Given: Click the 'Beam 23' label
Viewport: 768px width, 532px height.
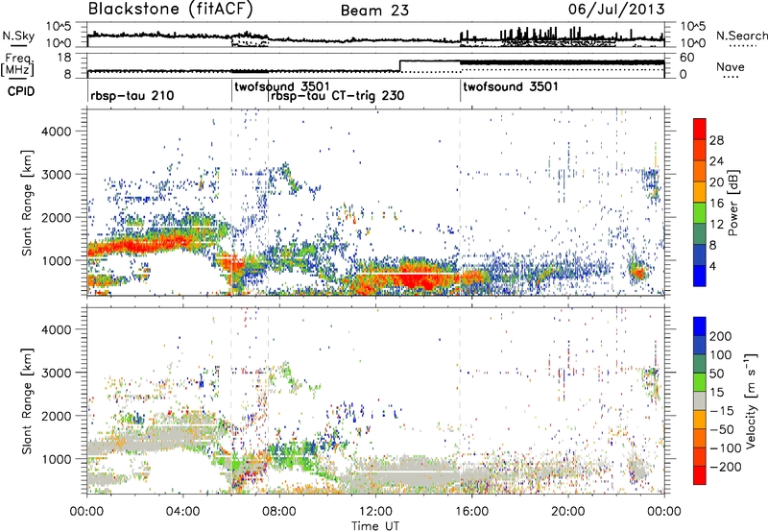Looking at the screenshot, I should pyautogui.click(x=374, y=11).
